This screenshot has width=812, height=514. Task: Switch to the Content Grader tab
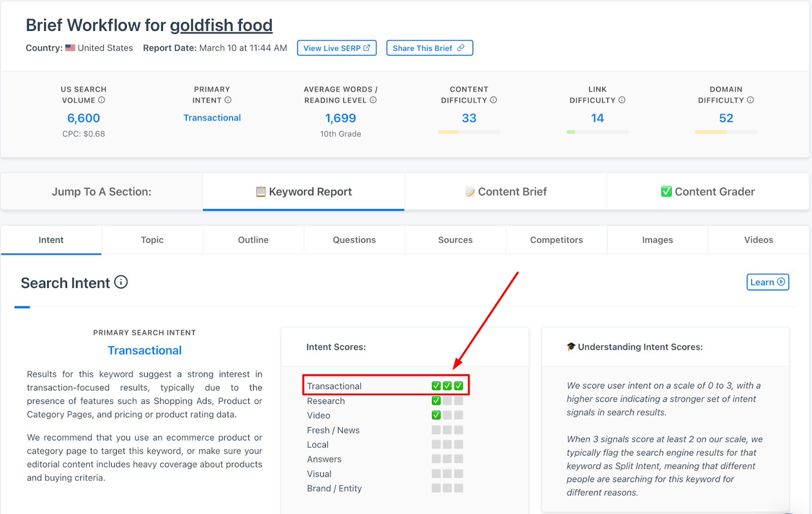[x=707, y=191]
